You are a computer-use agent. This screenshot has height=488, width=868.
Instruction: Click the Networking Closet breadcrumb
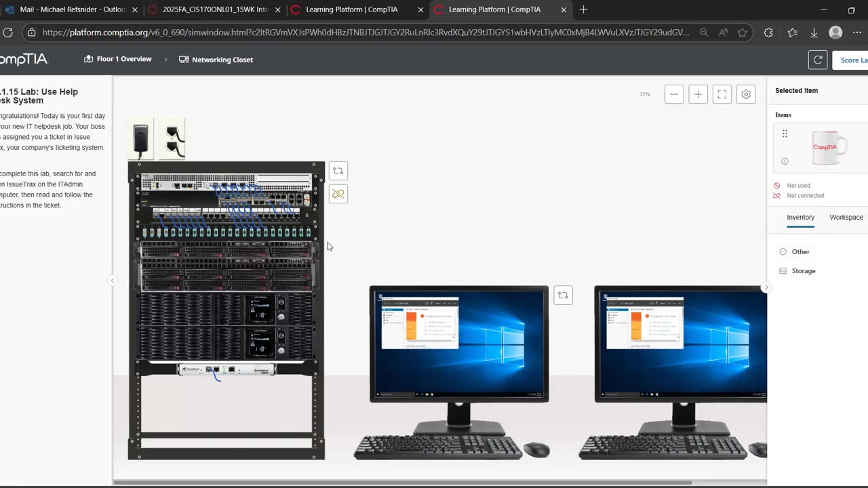216,60
